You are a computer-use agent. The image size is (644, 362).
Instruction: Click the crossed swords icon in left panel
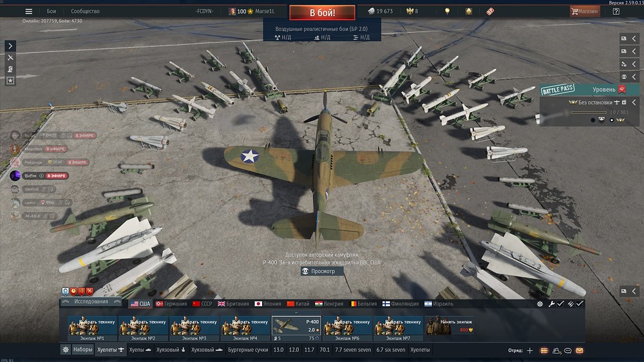(x=10, y=57)
